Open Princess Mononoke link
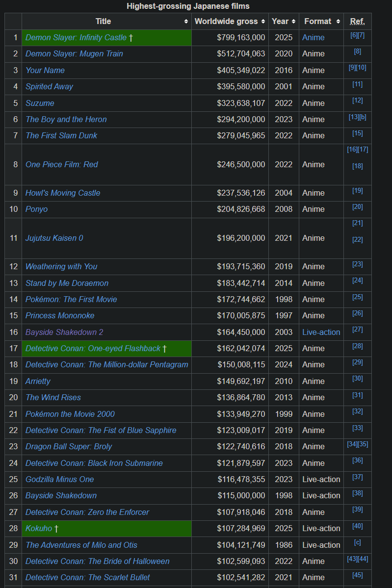Screen dimensions: 392x588 [60, 316]
